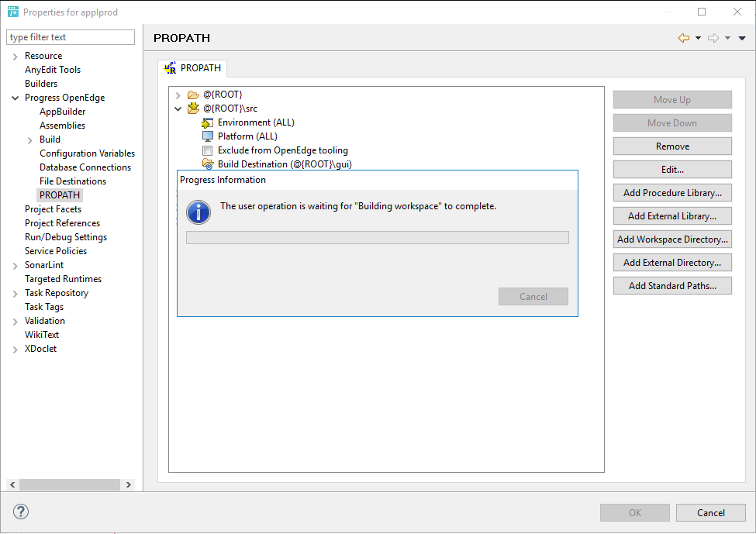
Task: Click the @{ROOT}\src folder icon
Action: point(195,108)
